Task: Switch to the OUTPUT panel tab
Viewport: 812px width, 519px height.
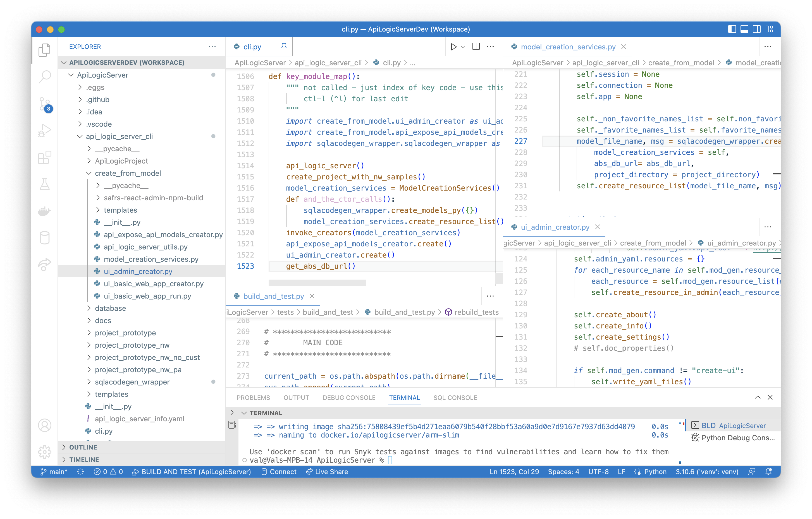Action: 296,398
